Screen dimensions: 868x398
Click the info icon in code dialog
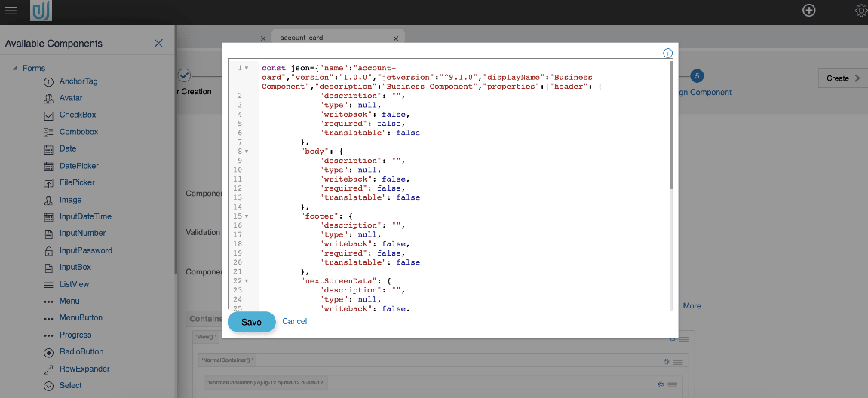click(x=667, y=53)
